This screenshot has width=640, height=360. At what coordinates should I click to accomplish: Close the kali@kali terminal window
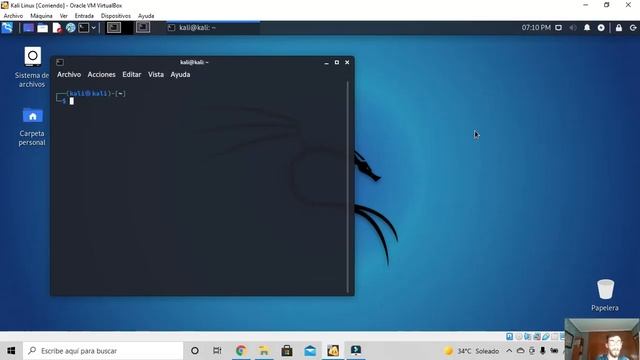(x=347, y=62)
